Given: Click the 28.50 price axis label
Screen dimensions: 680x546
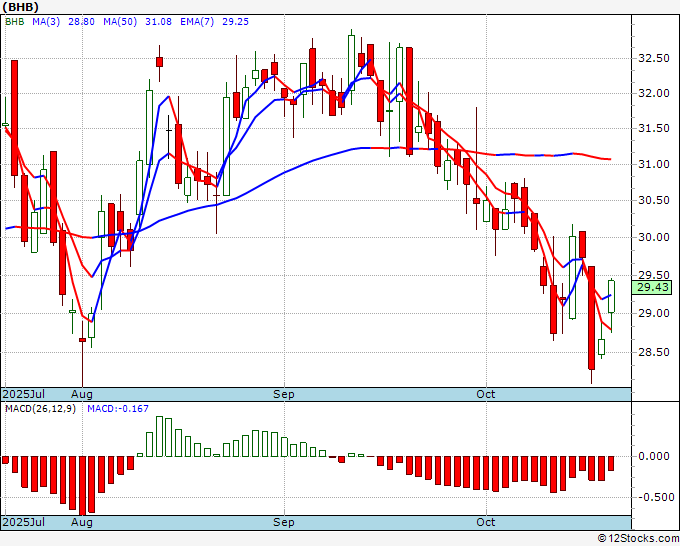Looking at the screenshot, I should (654, 352).
